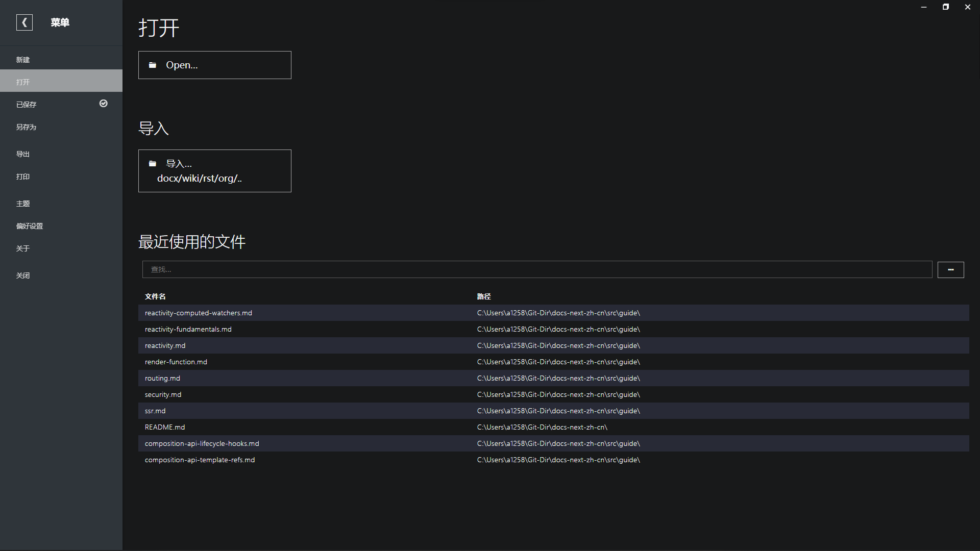Open 导出 menu item
Screen dimensions: 980x551
coord(23,154)
